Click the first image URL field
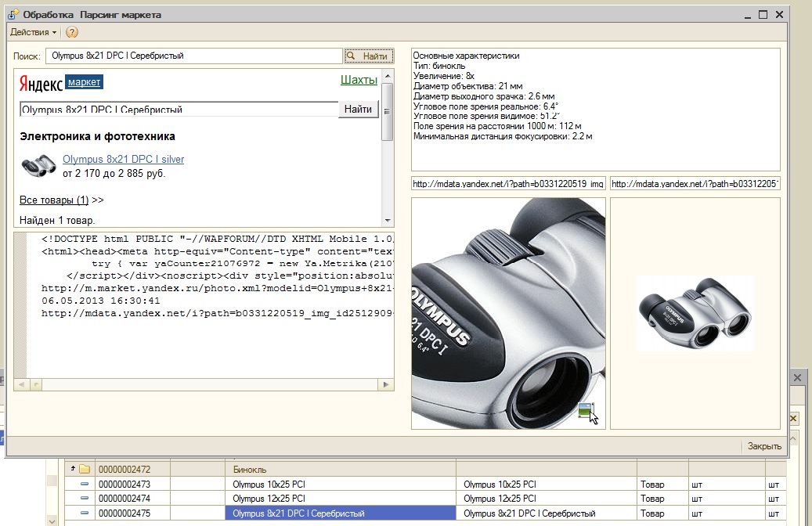 point(508,184)
